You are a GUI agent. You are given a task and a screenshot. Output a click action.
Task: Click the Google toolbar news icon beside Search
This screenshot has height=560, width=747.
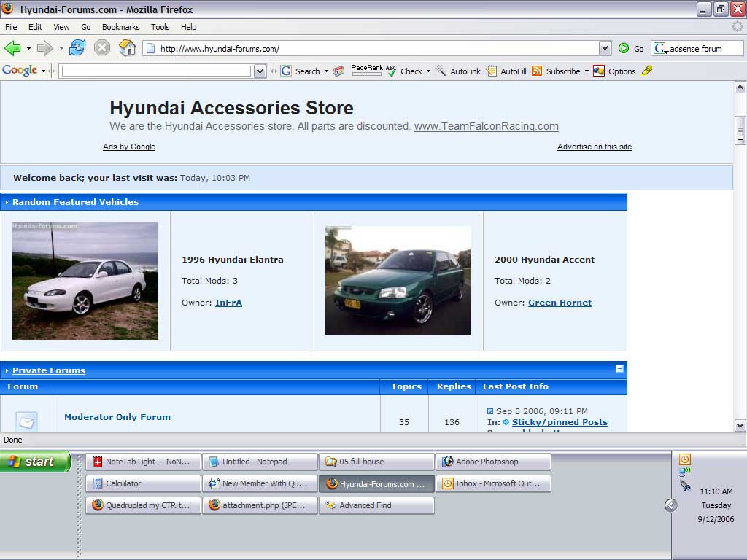point(338,71)
